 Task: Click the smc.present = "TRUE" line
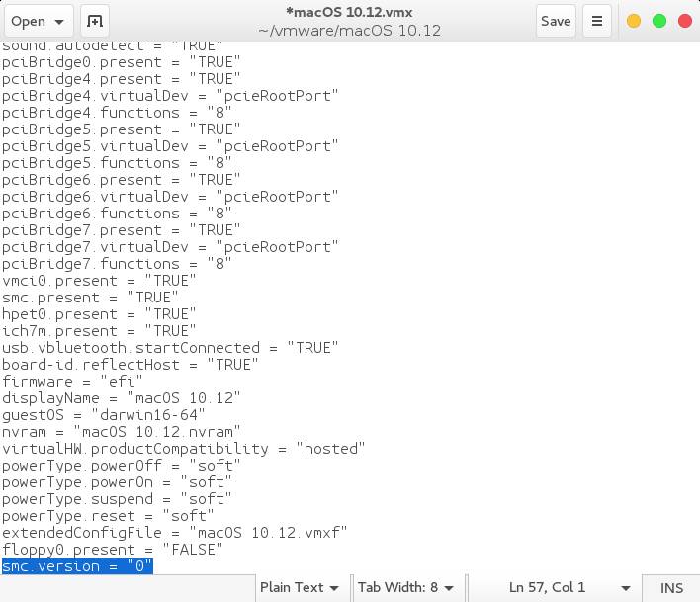point(90,298)
